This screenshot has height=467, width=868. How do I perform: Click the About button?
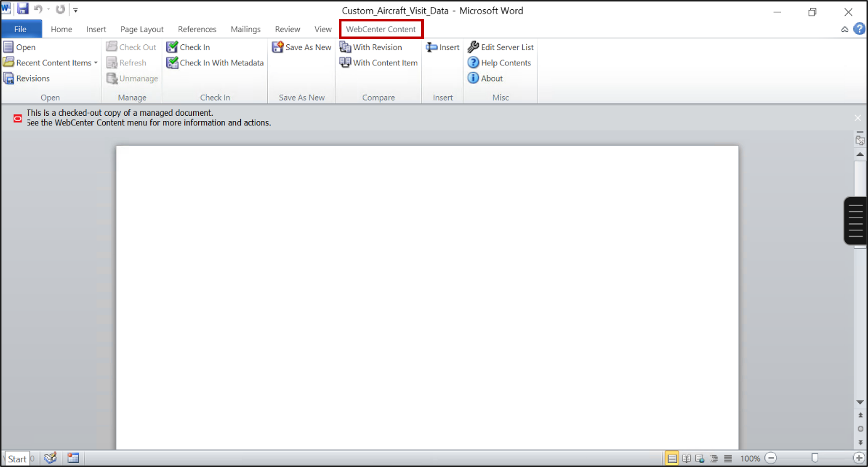click(x=491, y=78)
